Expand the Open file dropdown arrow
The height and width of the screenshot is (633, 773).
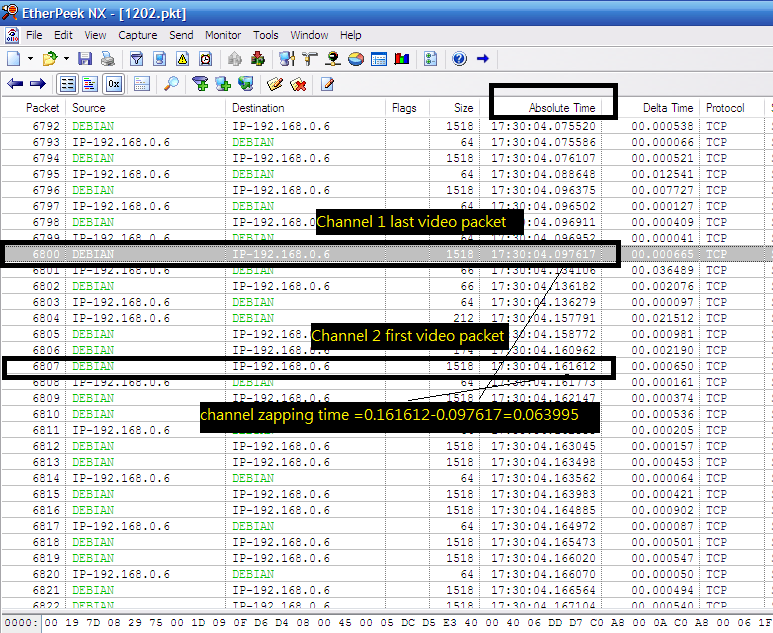[x=67, y=59]
